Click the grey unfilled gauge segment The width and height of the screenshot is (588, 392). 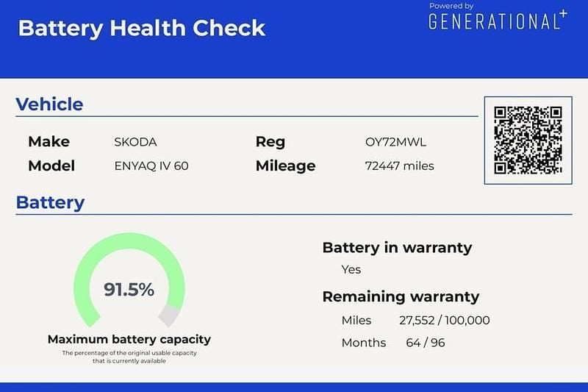[x=170, y=315]
